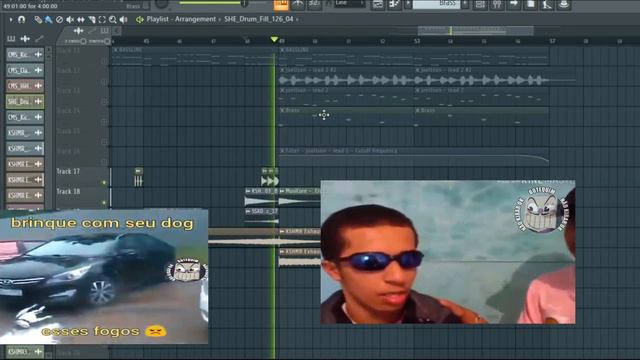The width and height of the screenshot is (640, 360).
Task: Select the first Brass pattern clip
Action: [x=347, y=117]
